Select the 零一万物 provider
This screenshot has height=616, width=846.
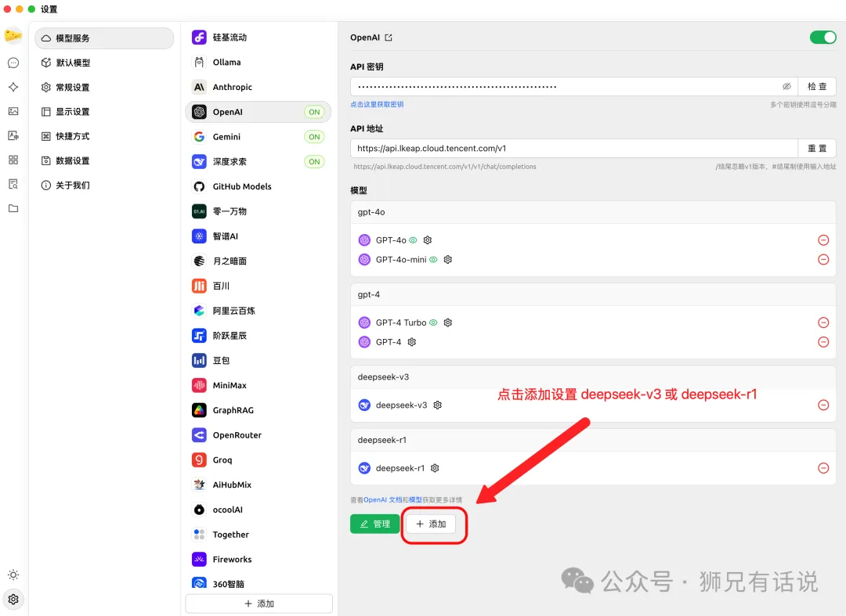point(258,211)
